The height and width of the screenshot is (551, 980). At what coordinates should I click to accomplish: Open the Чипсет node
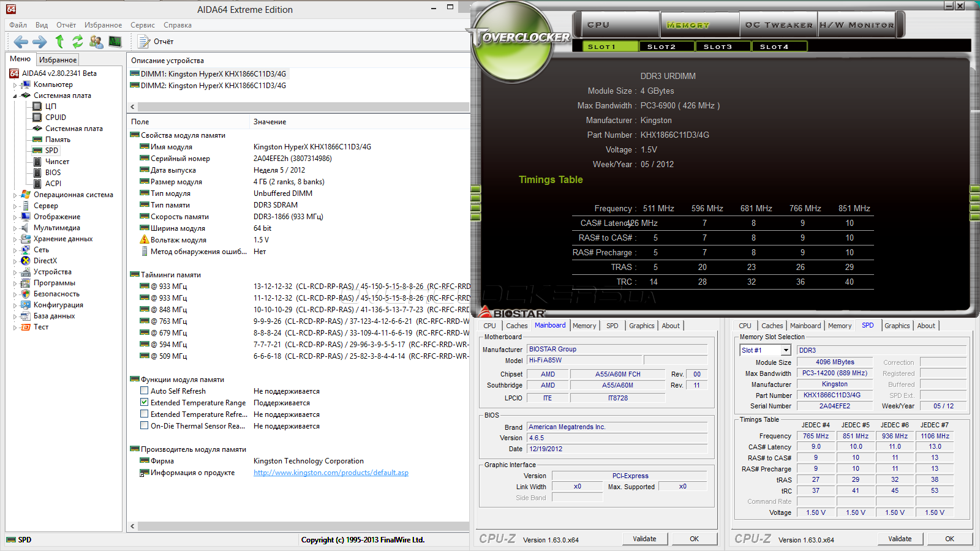57,162
